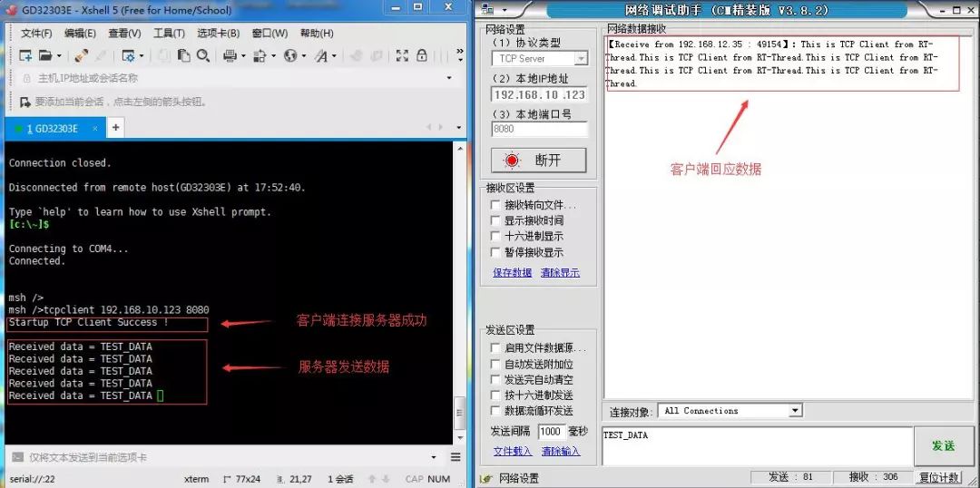Open the 窗口(W) menu
This screenshot has height=488, width=980.
(x=270, y=34)
